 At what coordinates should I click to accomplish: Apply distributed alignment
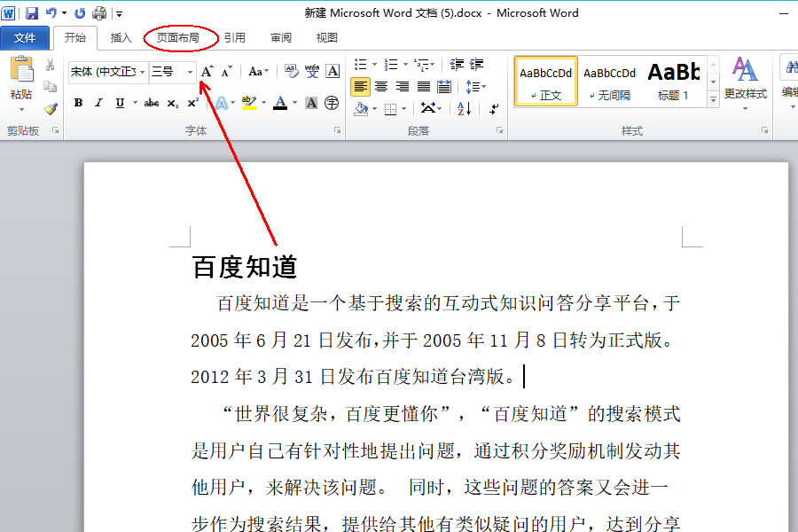point(444,87)
